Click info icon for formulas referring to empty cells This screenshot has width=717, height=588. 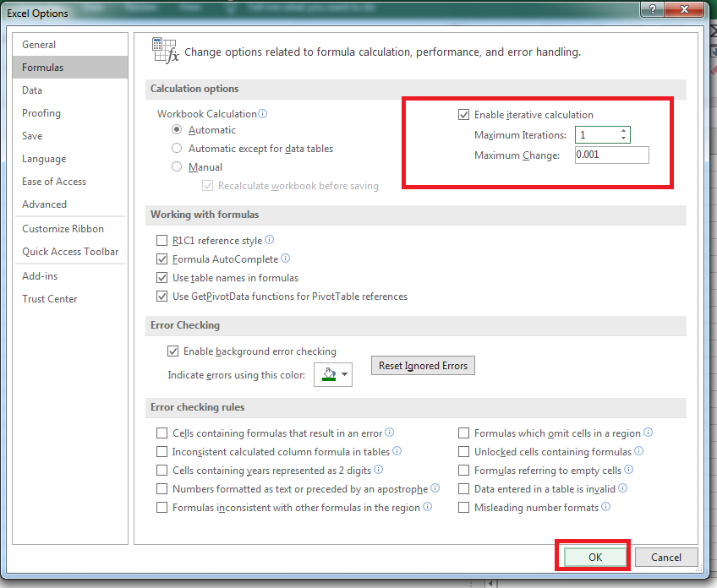tap(629, 470)
